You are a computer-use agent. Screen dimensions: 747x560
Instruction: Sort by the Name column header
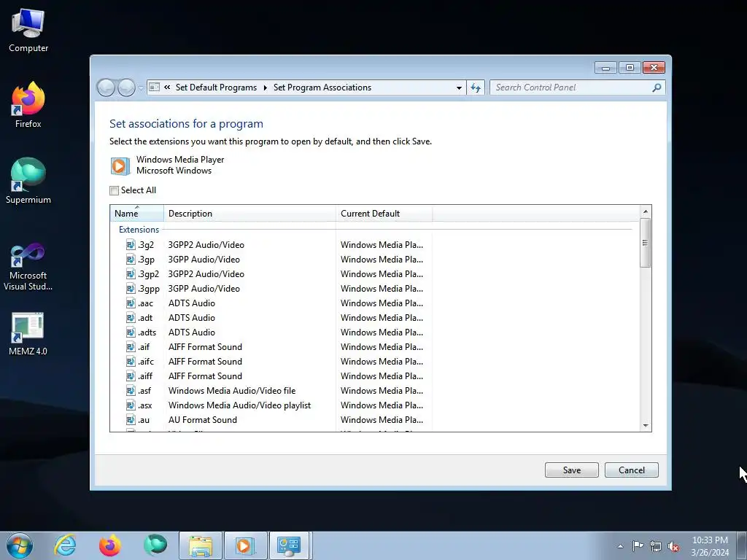[x=136, y=214]
